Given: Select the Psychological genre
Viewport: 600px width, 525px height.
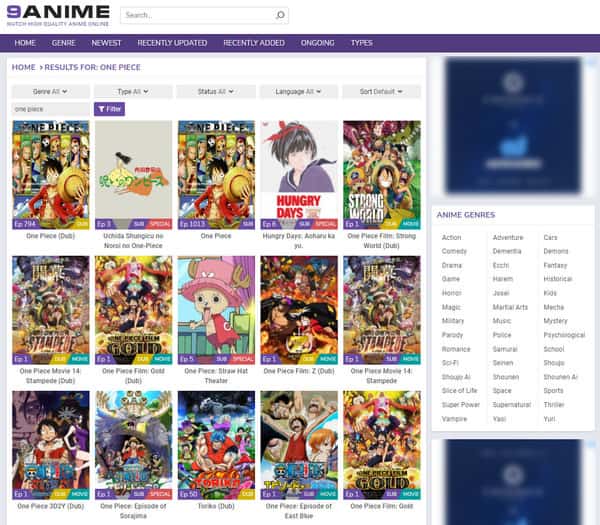Looking at the screenshot, I should pyautogui.click(x=564, y=335).
